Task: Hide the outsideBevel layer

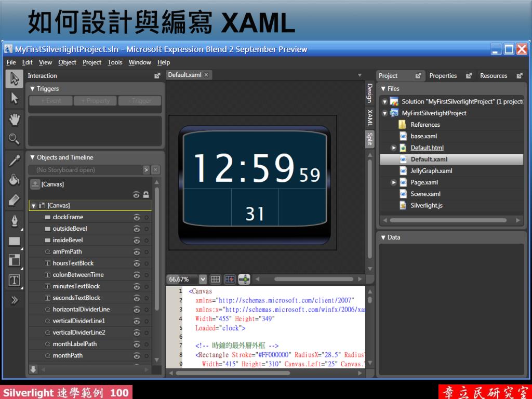Action: [137, 229]
